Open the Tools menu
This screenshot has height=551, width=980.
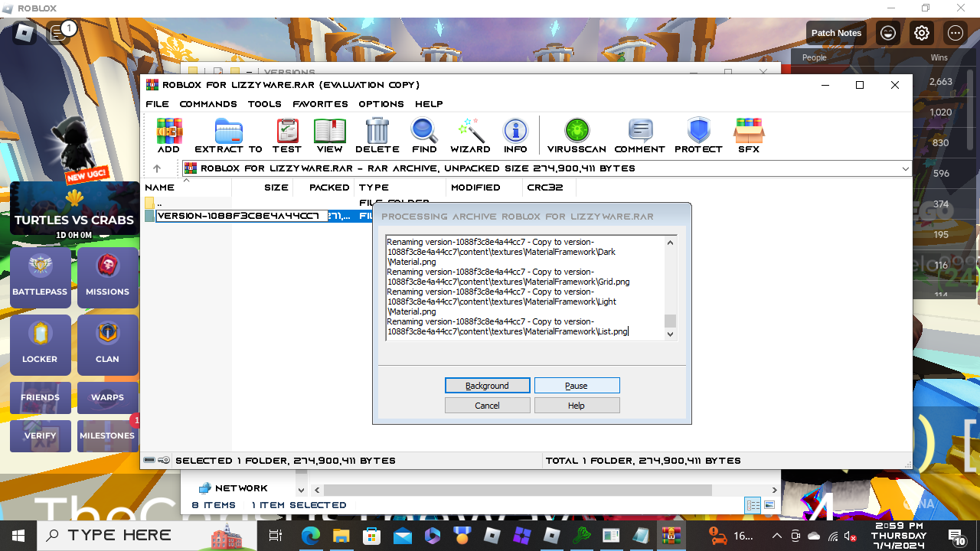click(265, 104)
